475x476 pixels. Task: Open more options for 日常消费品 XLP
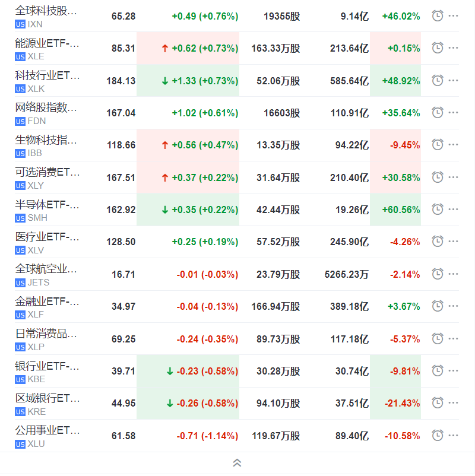[x=453, y=338]
